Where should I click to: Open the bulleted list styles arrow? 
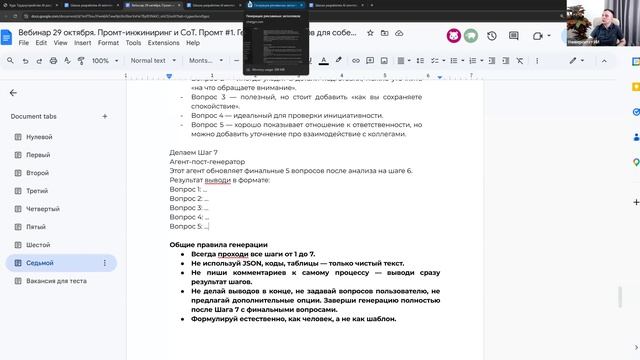click(x=462, y=61)
